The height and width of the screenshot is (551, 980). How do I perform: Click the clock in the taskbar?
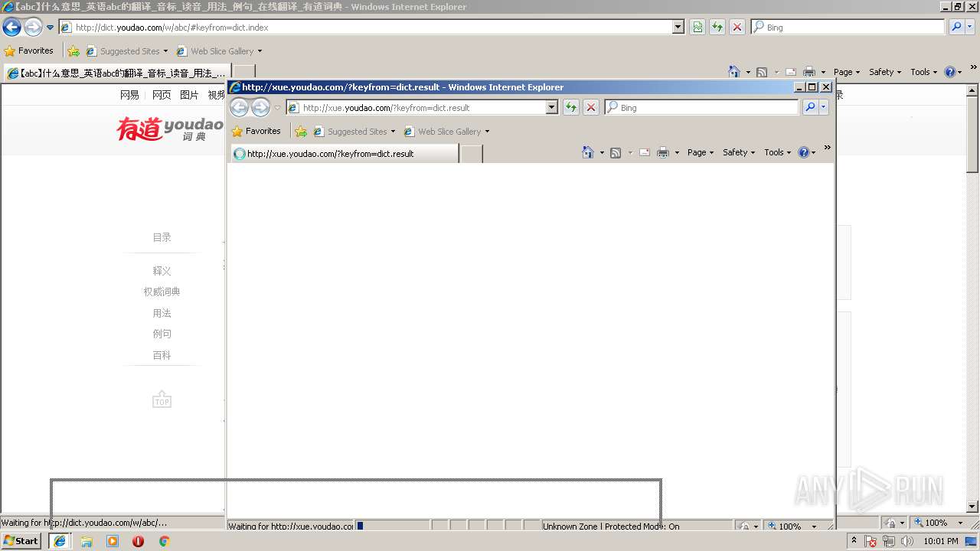940,541
